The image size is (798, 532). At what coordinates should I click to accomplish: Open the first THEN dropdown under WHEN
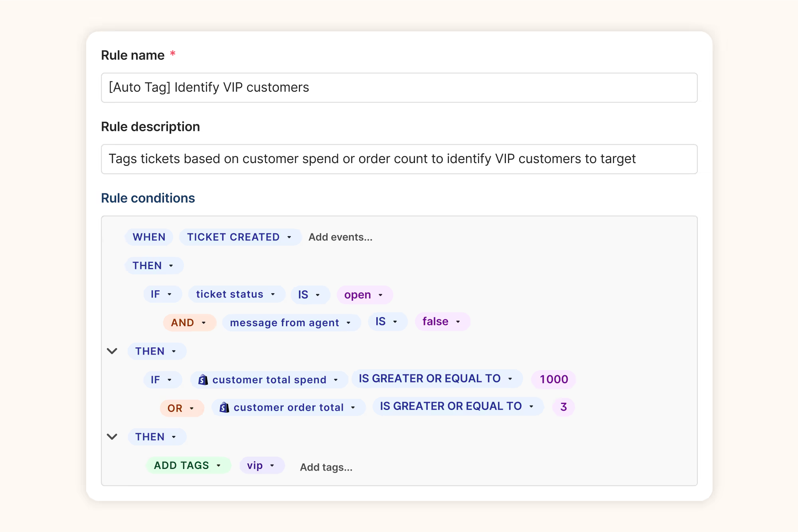[x=154, y=266]
